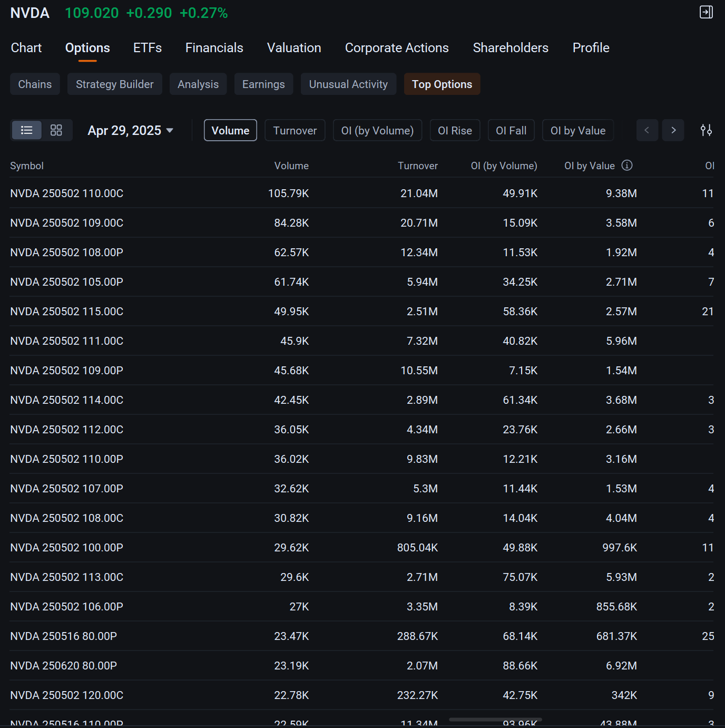
Task: Open NVDA 250620 80.00P option row
Action: pos(362,665)
